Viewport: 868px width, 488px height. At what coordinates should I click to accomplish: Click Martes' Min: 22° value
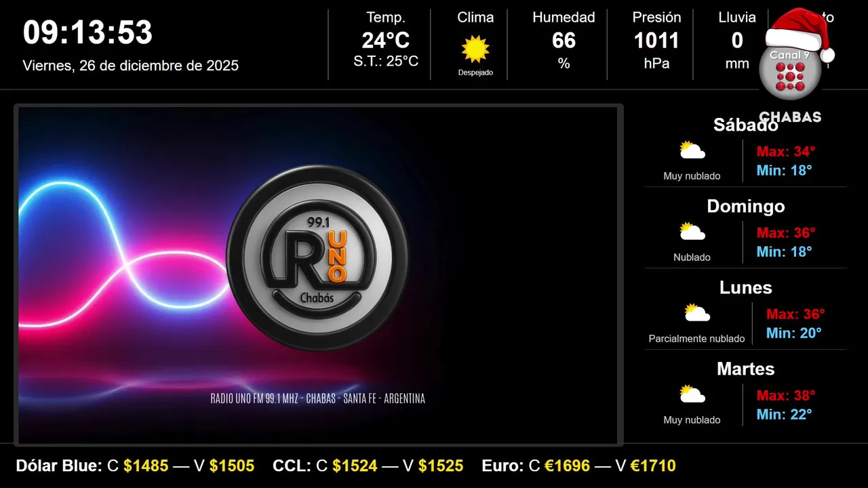pyautogui.click(x=785, y=414)
